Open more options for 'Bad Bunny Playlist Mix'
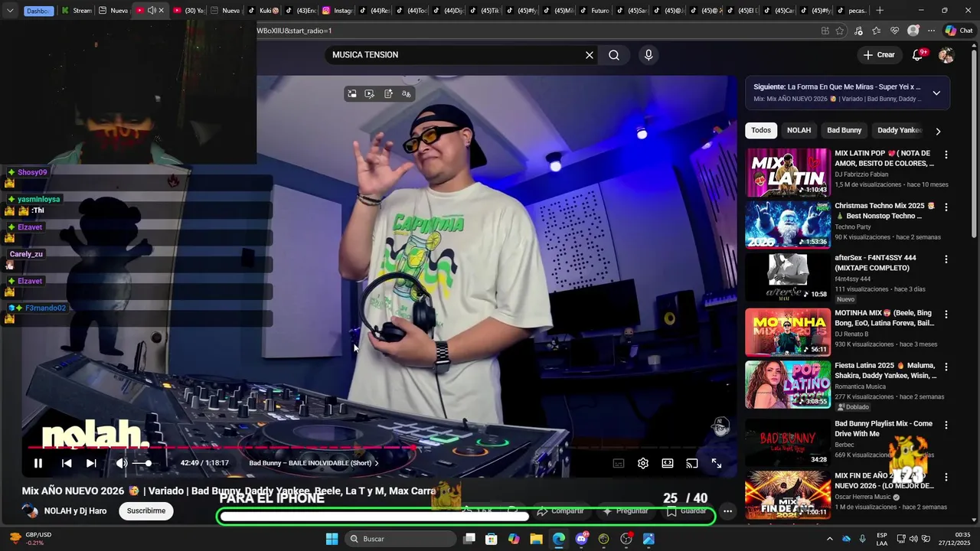The width and height of the screenshot is (980, 551). pos(946,425)
